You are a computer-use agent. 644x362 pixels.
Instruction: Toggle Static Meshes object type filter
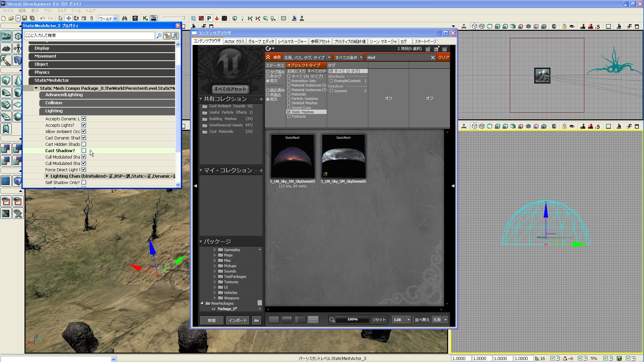[x=288, y=112]
